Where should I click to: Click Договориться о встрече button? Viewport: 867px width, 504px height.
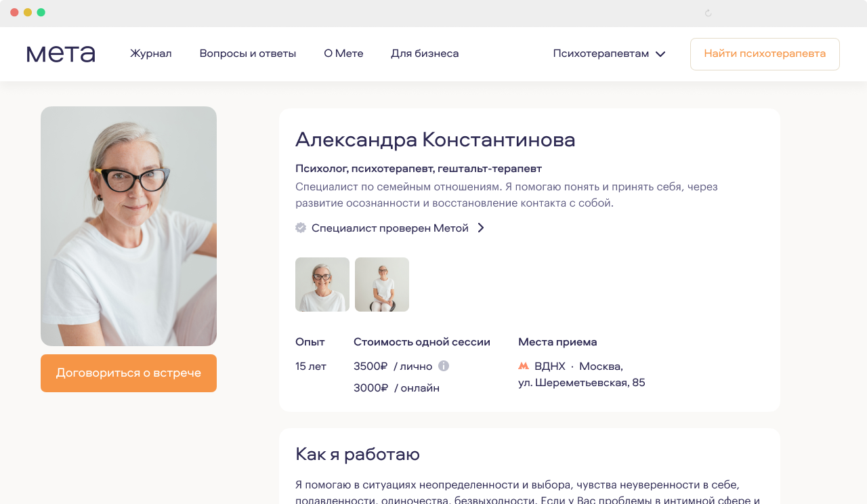tap(129, 373)
